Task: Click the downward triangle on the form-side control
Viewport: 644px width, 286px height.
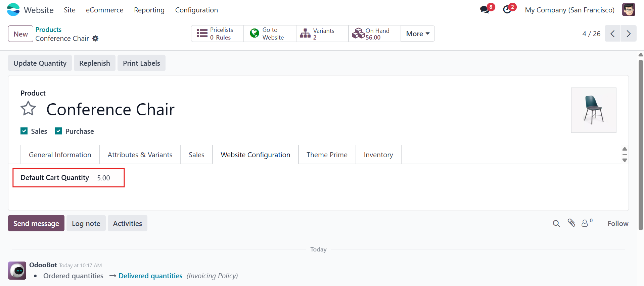Action: (x=625, y=160)
